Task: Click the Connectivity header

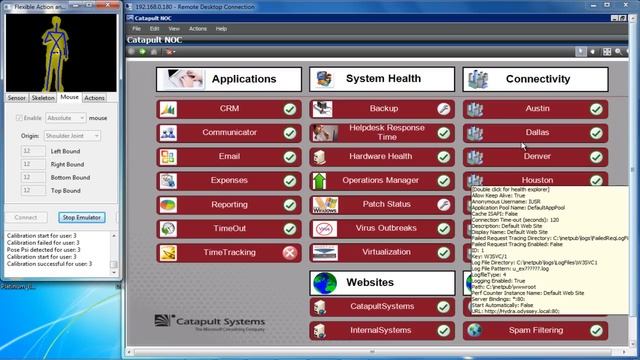Action: point(536,79)
